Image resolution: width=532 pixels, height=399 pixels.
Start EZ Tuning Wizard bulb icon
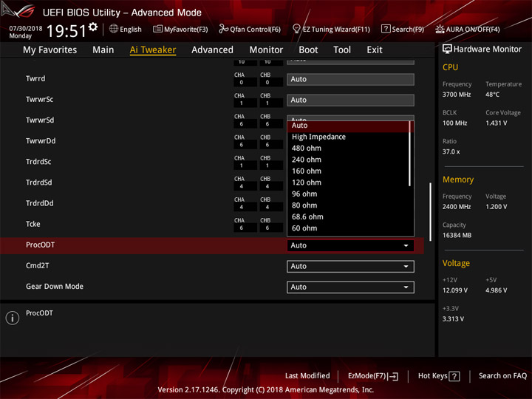(x=296, y=29)
